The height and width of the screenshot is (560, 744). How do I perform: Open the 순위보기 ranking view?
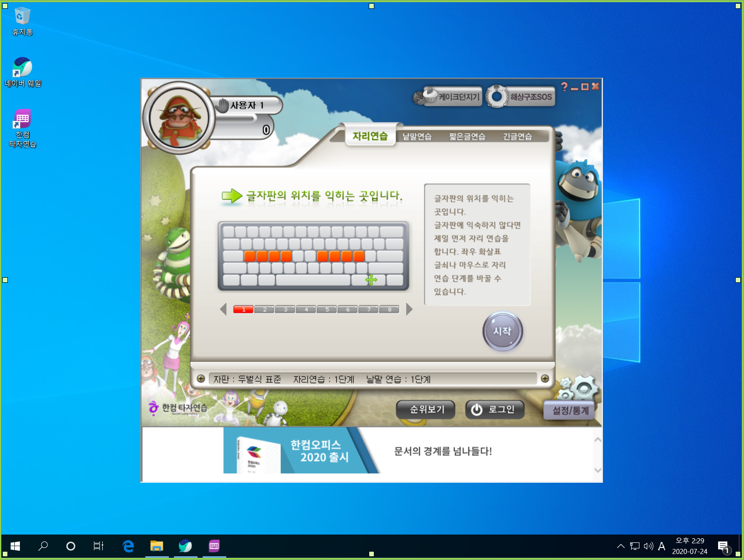click(426, 410)
